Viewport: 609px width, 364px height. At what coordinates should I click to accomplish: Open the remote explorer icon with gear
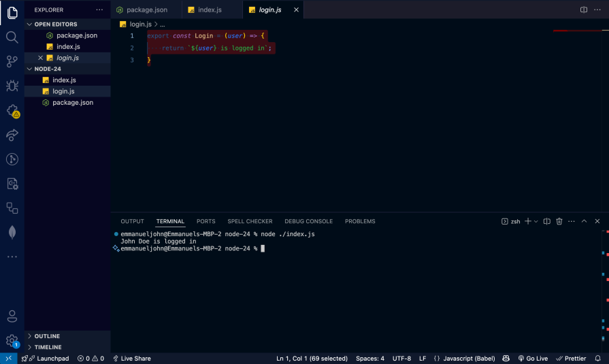[12, 184]
